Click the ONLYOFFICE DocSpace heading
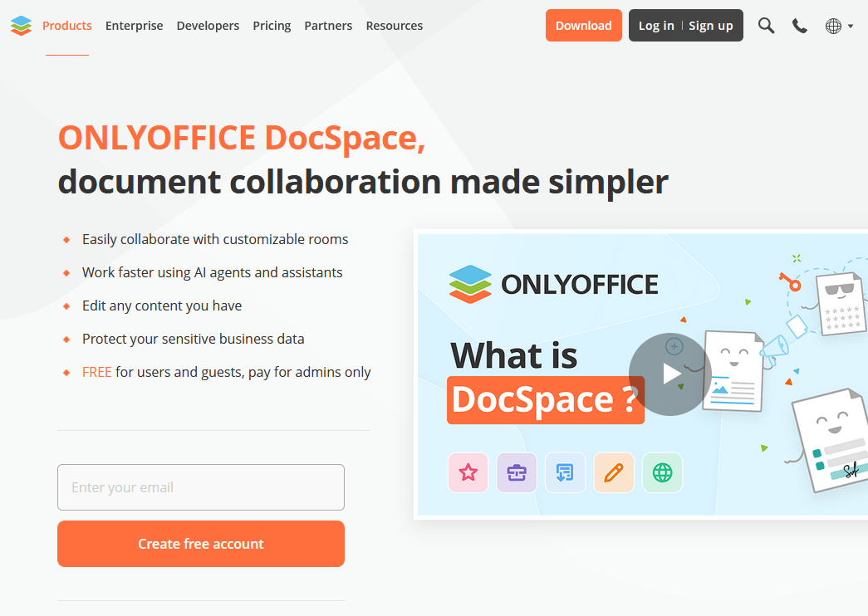 242,137
